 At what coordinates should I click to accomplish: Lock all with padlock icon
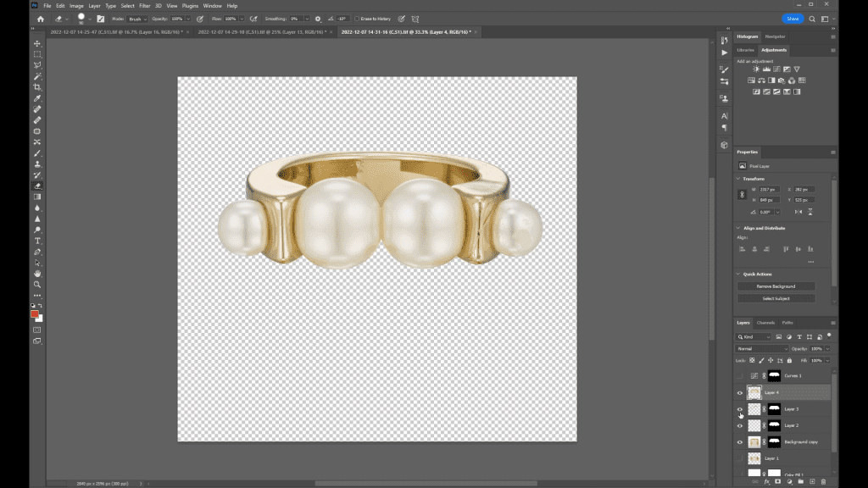(789, 361)
